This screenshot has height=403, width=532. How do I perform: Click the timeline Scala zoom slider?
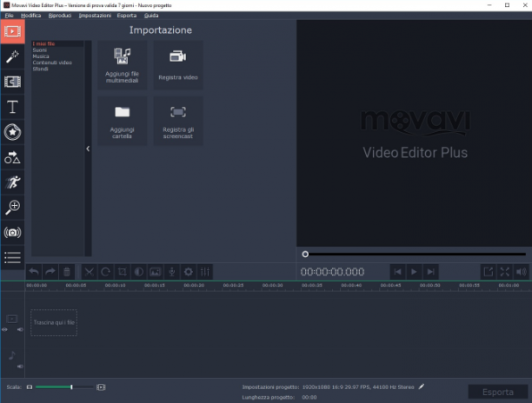pyautogui.click(x=64, y=386)
